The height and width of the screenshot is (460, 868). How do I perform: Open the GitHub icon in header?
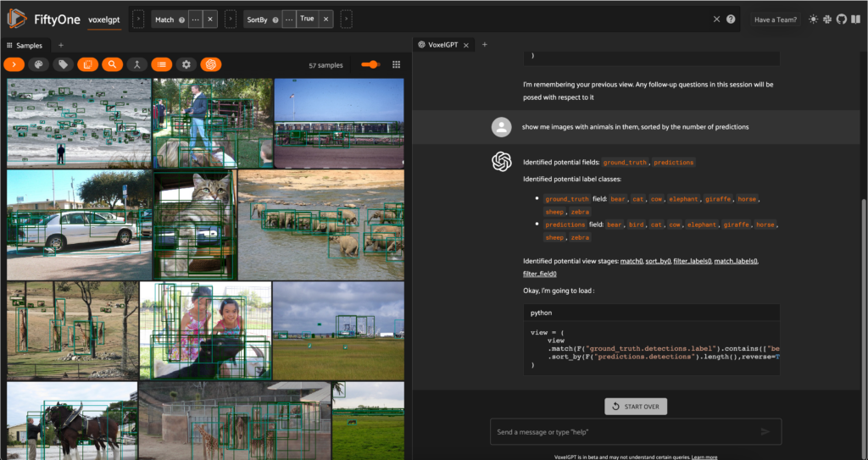[842, 19]
